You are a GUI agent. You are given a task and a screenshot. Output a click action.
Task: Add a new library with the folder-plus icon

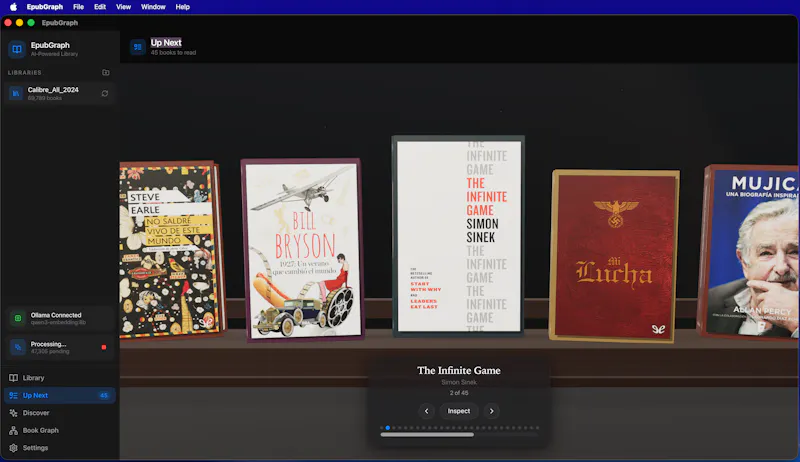[106, 72]
